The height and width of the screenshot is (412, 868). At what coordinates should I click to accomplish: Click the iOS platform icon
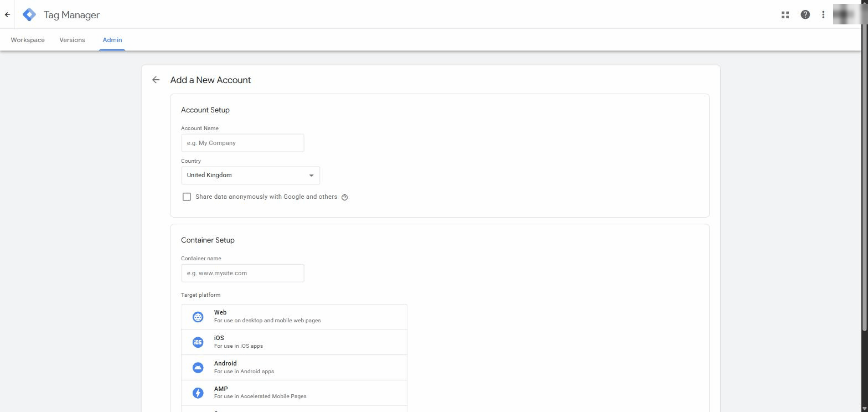[x=198, y=342]
